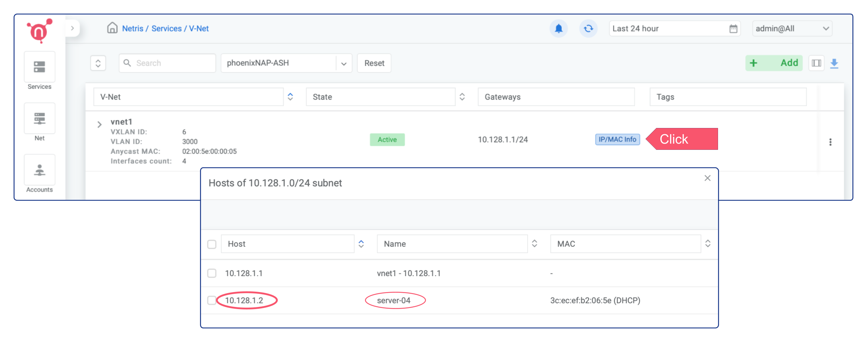Click the notifications bell icon
The height and width of the screenshot is (342, 868).
click(x=558, y=28)
